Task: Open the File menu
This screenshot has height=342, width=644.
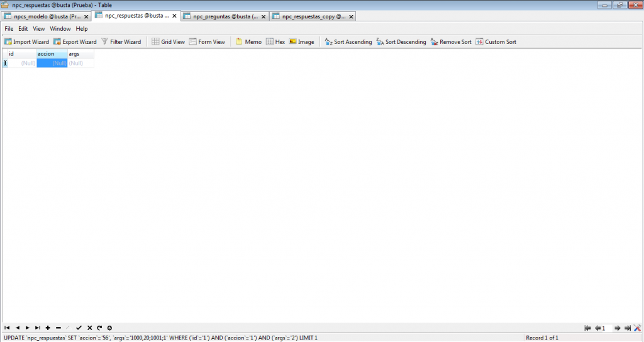Action: tap(9, 29)
